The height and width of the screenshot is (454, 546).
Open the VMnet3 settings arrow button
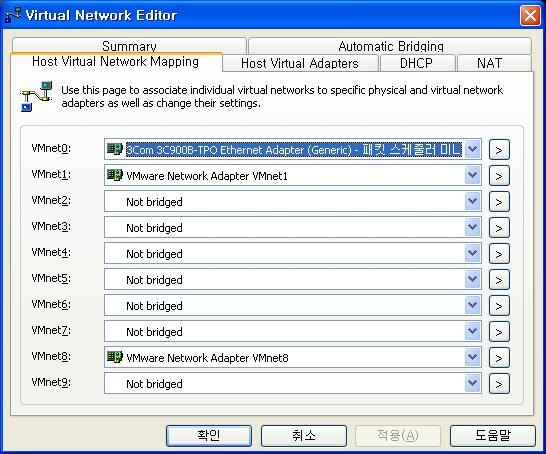(499, 228)
